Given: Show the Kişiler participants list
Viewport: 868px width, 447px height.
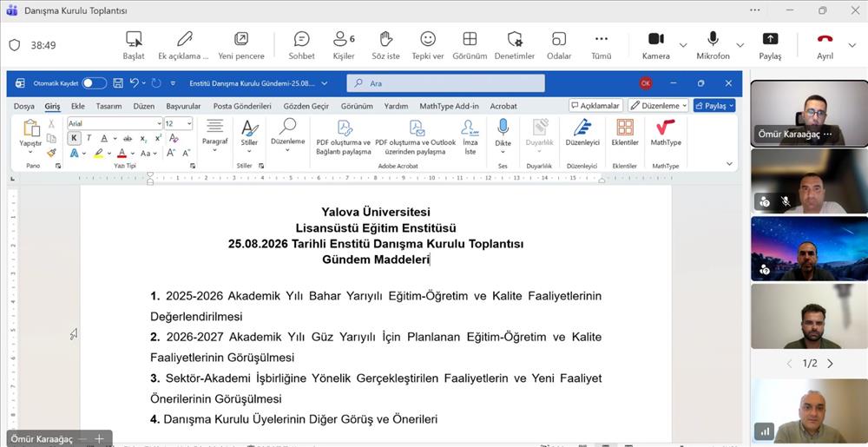Looking at the screenshot, I should pos(343,45).
